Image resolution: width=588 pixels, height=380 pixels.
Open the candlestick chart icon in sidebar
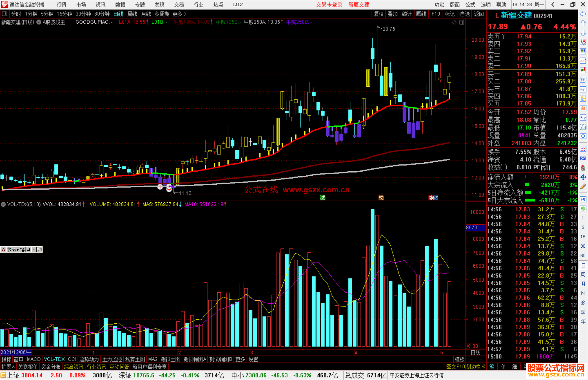coord(583,70)
